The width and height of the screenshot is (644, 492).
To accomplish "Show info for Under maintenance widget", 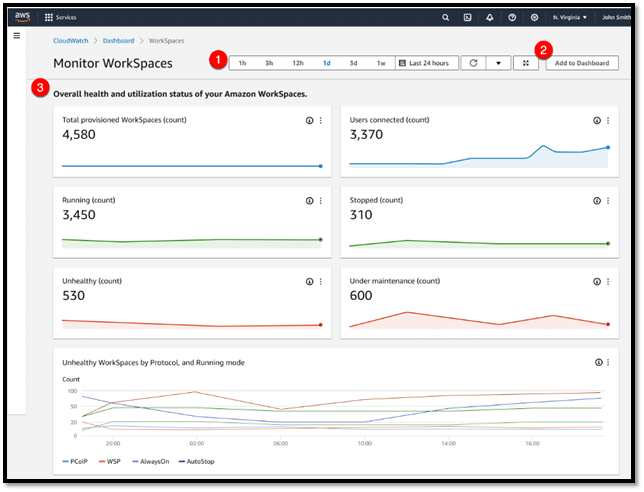I will coord(597,281).
